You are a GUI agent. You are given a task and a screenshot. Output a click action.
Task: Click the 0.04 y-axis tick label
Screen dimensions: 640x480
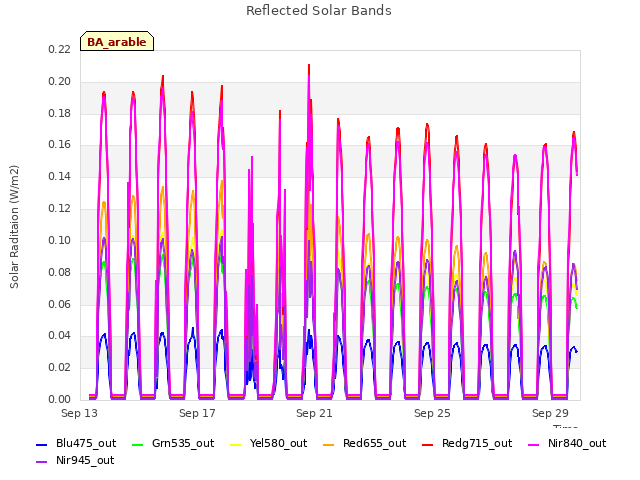click(60, 336)
